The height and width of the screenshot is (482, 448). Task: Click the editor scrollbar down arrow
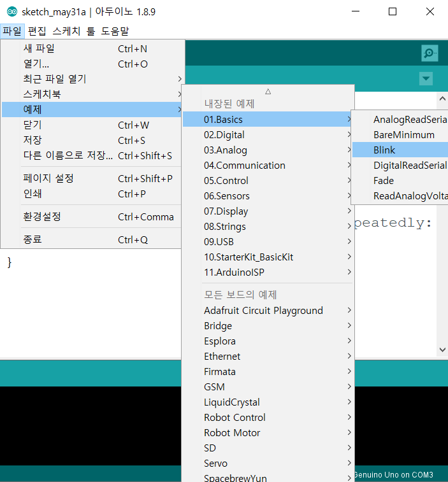tap(442, 350)
